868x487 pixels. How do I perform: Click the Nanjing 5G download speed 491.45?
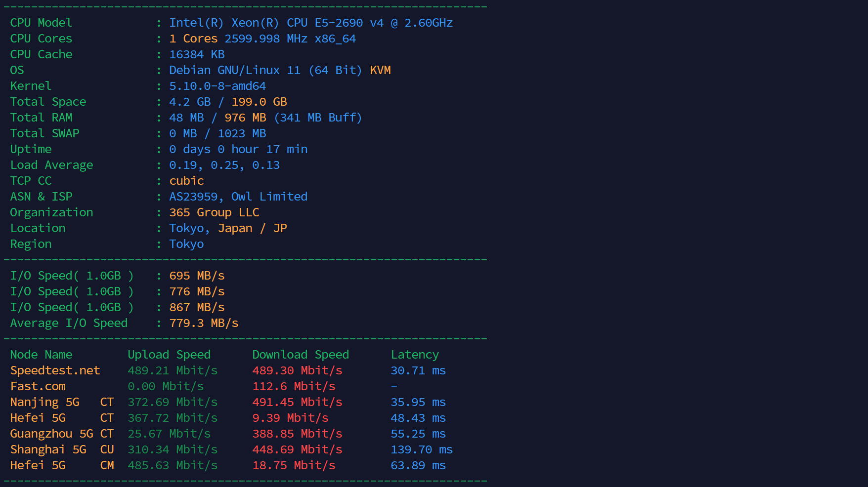click(297, 402)
